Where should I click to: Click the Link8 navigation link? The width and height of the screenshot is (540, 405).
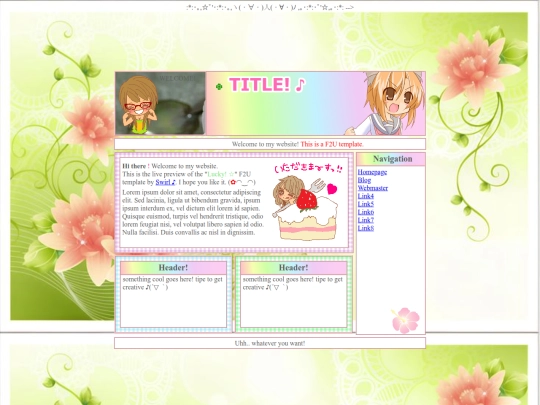(x=365, y=228)
